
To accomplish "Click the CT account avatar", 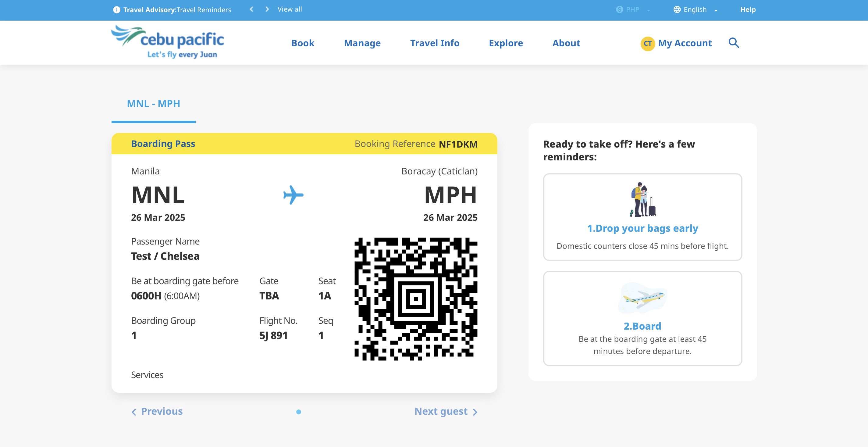I will 647,44.
